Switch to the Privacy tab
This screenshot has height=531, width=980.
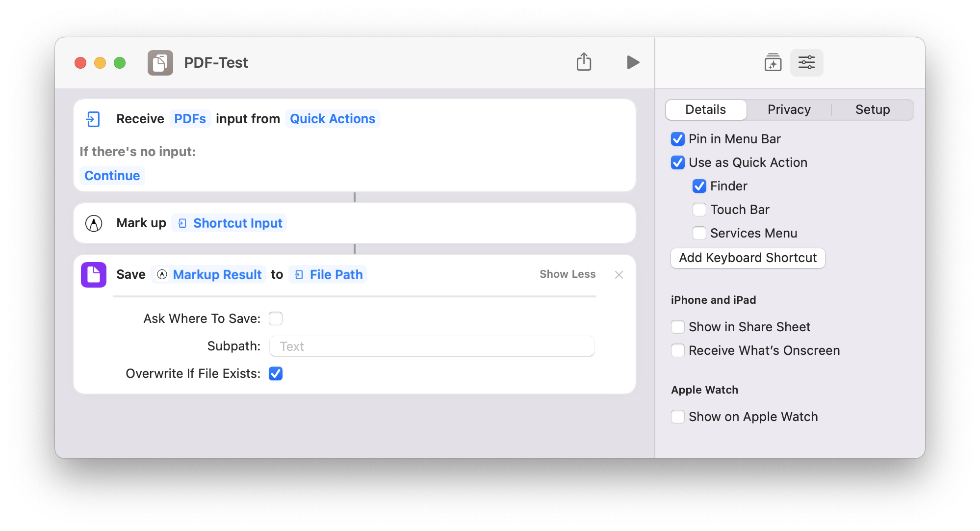[x=789, y=109]
